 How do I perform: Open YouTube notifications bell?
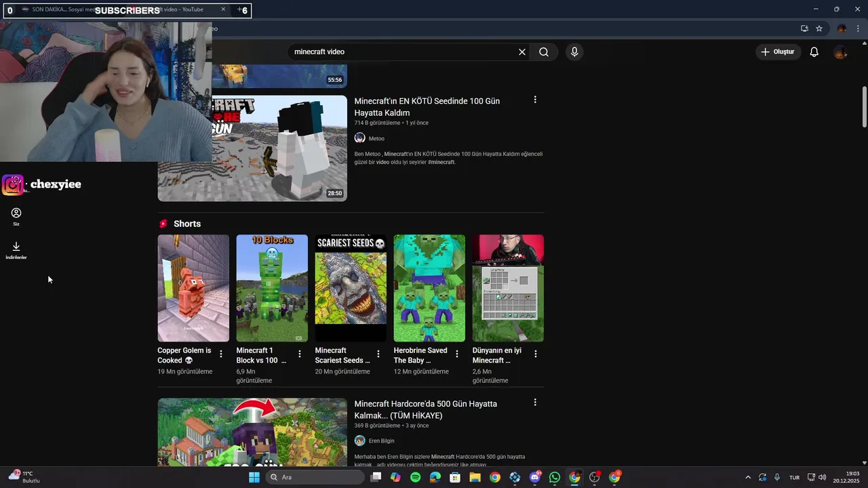coord(814,52)
